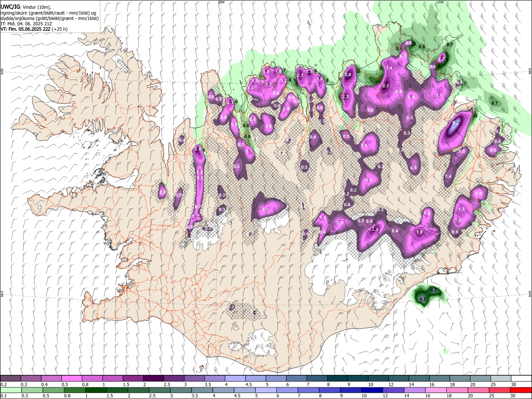
Task: Pick the red swatch ending the bottom legend row
Action: pos(521,390)
